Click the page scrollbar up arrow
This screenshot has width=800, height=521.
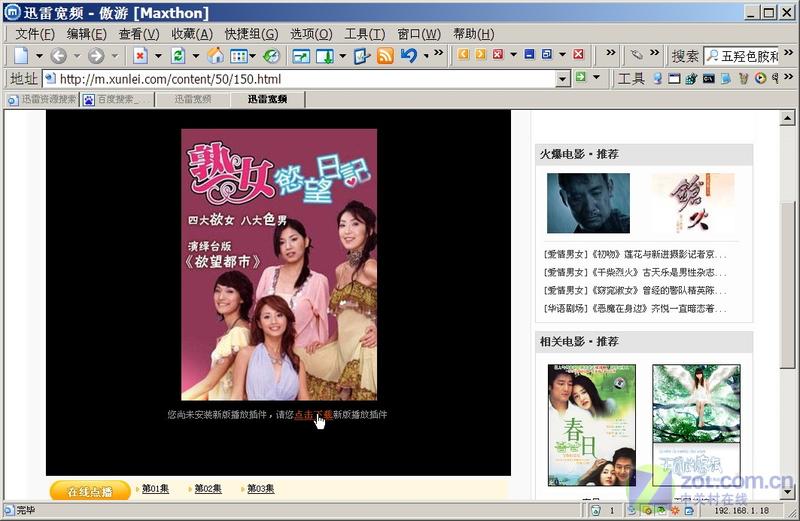point(787,118)
